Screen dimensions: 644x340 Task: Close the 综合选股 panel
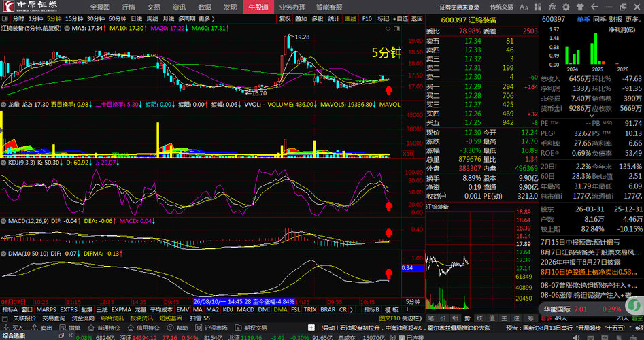point(71,336)
